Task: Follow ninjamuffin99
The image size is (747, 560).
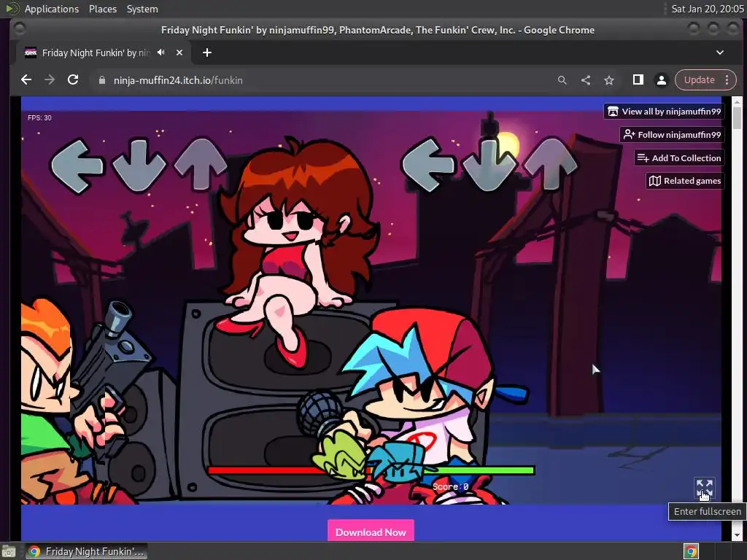Action: [x=672, y=135]
